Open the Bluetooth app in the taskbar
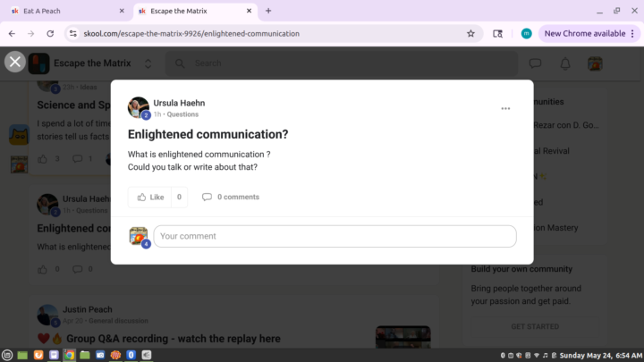The image size is (644, 362). 131,355
